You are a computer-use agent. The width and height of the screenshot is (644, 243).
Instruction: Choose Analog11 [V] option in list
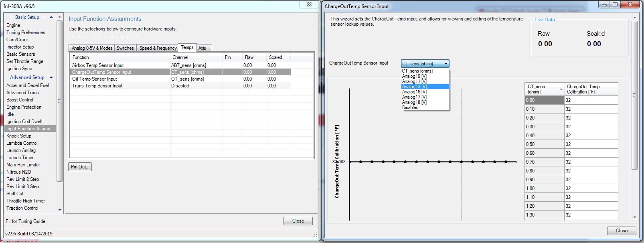tap(425, 81)
